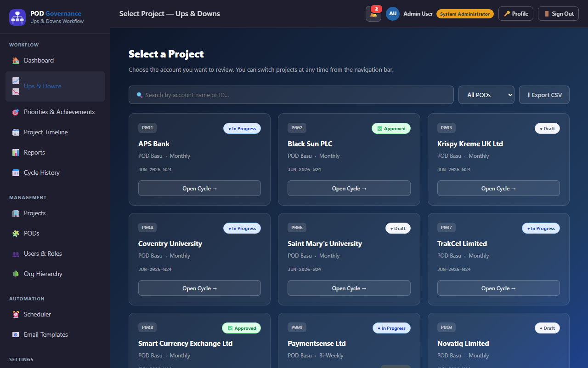The image size is (588, 368).
Task: Click Draft badge on Saint Mary's University
Action: (x=398, y=228)
